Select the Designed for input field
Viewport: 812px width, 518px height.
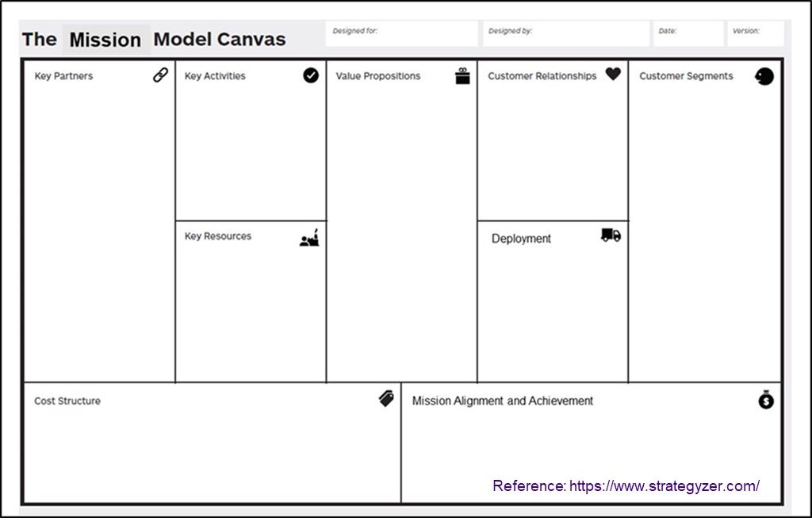point(401,33)
